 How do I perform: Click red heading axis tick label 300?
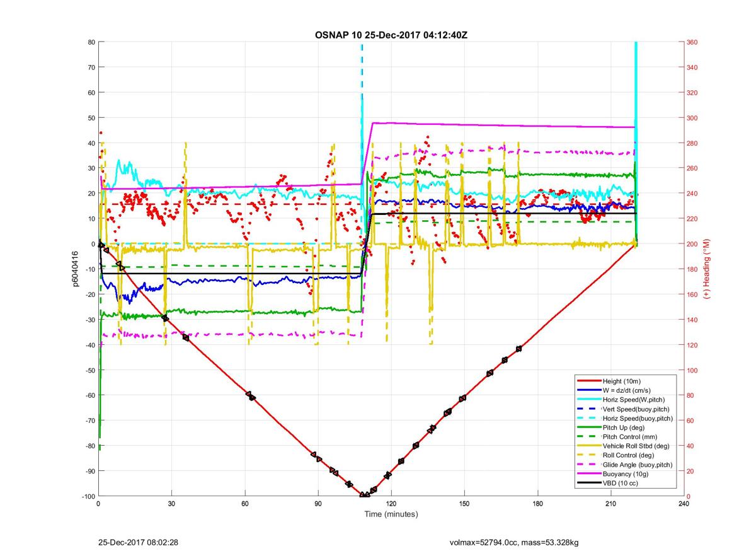point(692,118)
